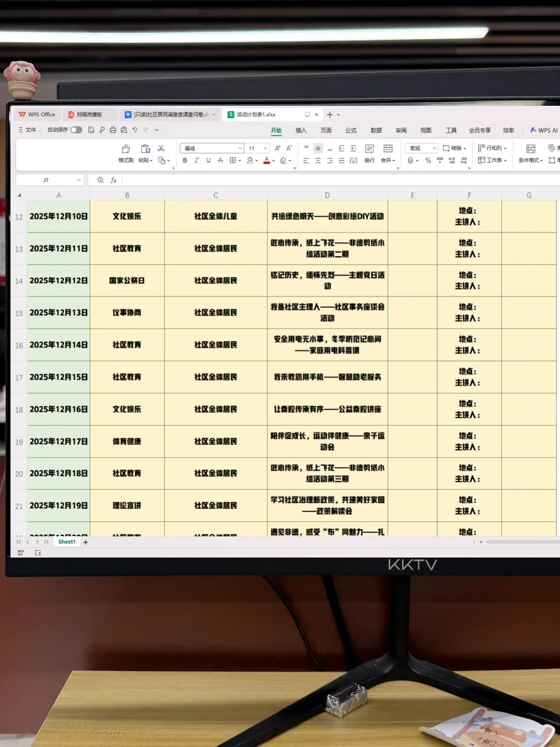Toggle underline formatting
This screenshot has width=560, height=747.
[208, 160]
